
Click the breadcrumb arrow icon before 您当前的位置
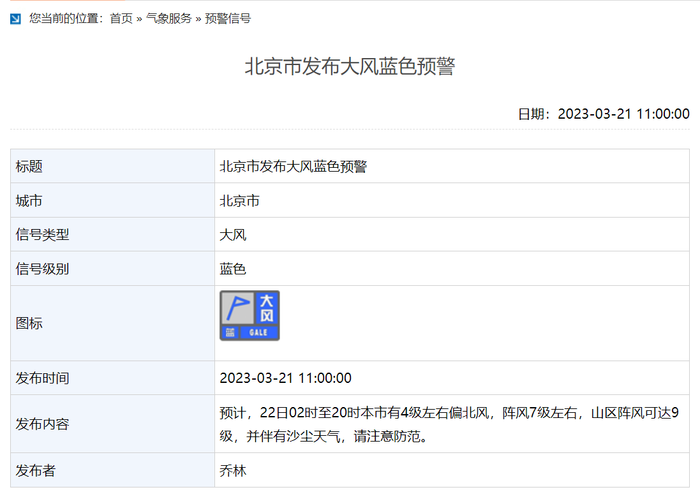[15, 18]
